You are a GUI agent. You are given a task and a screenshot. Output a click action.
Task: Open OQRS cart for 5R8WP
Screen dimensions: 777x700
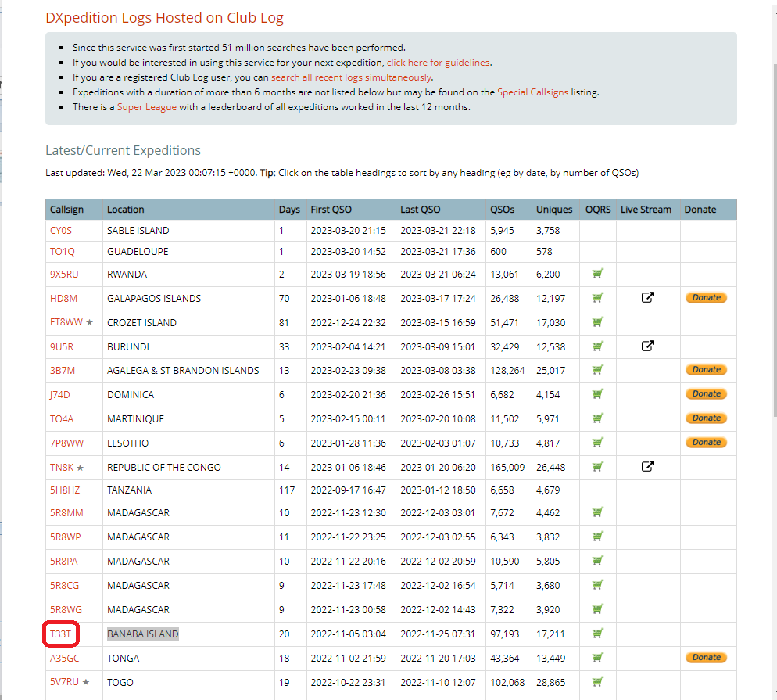click(598, 537)
